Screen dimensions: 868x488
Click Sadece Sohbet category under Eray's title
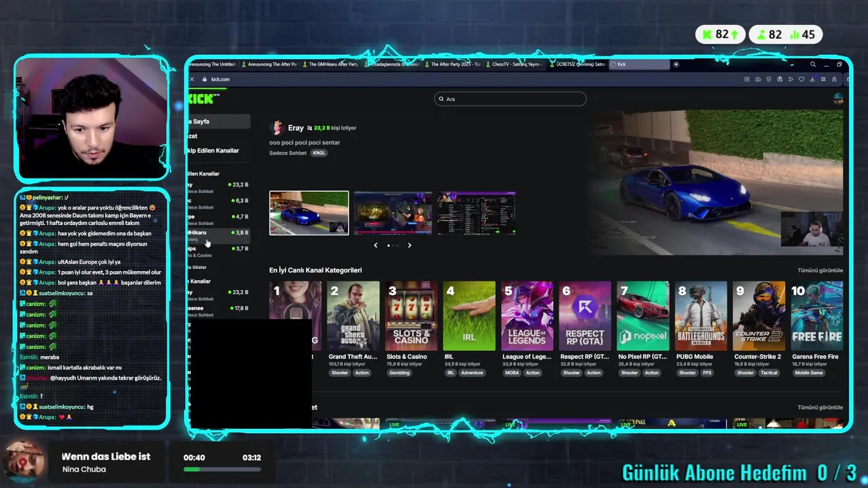point(288,153)
